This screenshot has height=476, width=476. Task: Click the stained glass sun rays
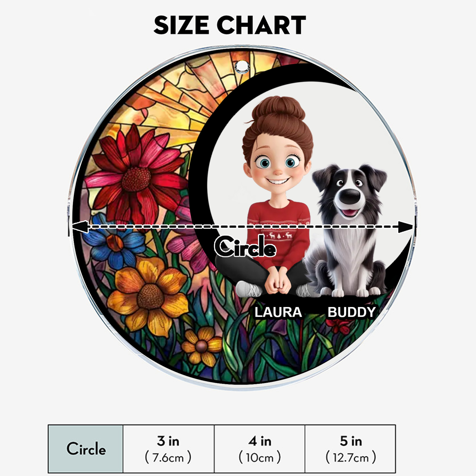pos(187,94)
